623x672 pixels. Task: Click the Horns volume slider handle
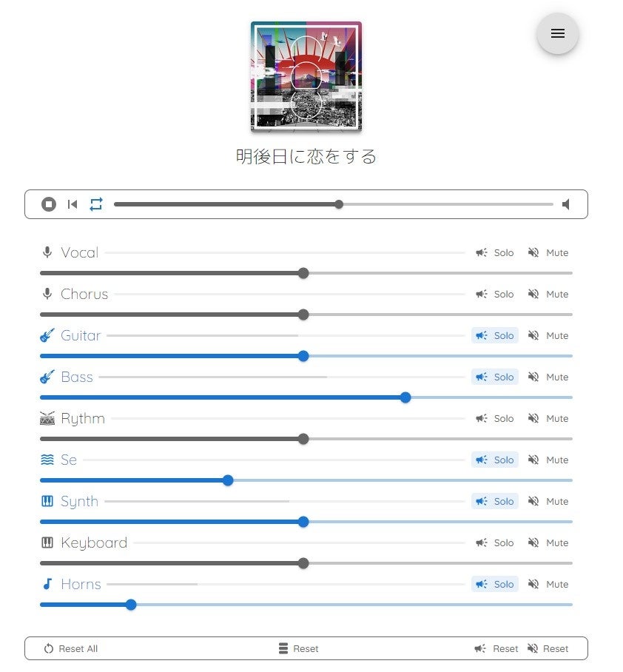131,605
